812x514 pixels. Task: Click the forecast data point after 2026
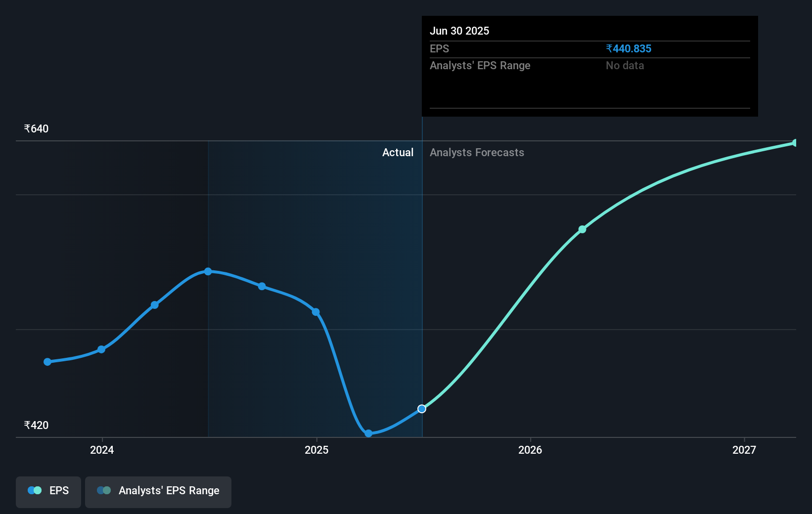coord(583,229)
